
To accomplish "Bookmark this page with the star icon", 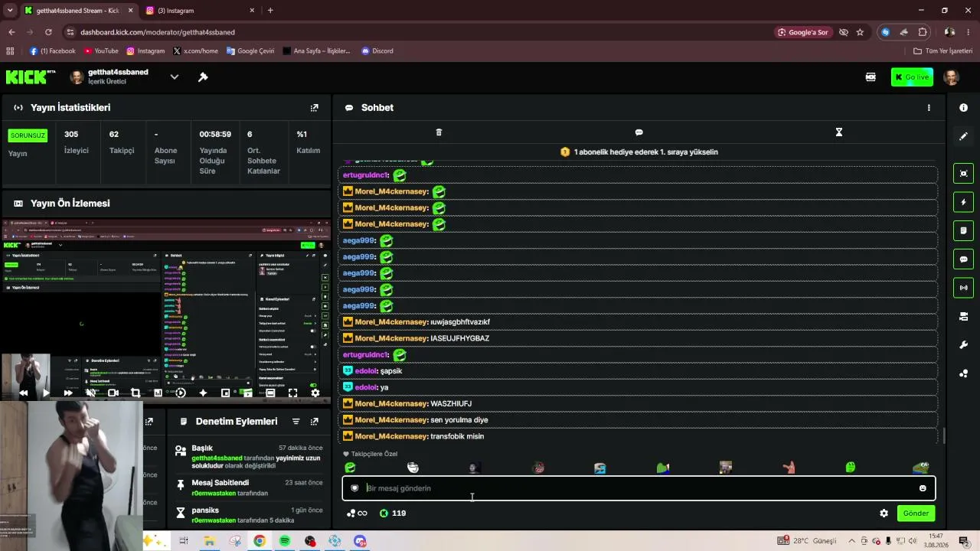I will pos(860,32).
